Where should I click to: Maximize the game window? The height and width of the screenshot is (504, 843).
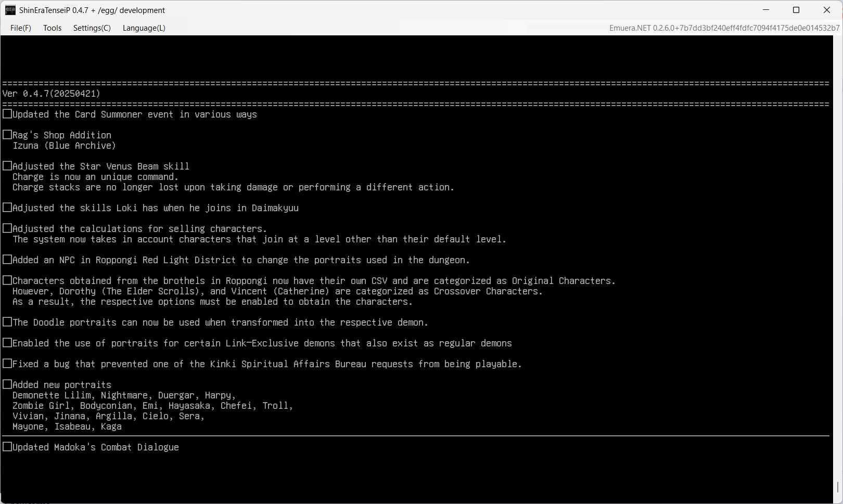pos(796,10)
